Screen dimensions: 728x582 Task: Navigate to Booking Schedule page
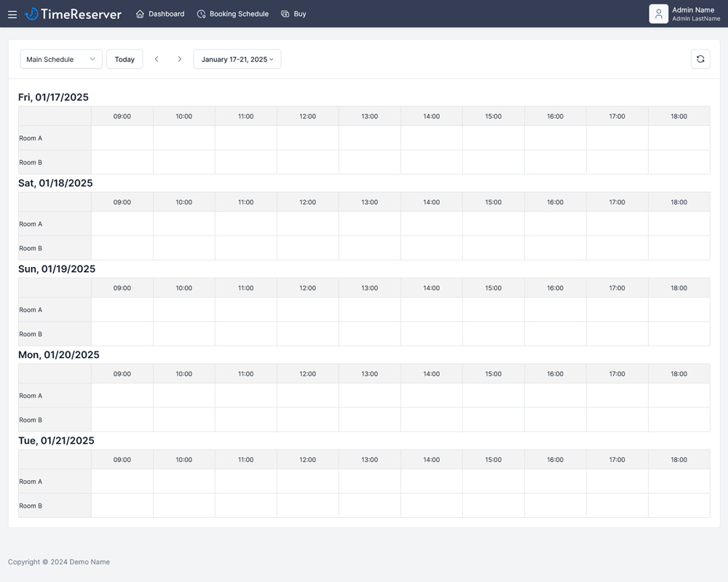click(x=239, y=14)
